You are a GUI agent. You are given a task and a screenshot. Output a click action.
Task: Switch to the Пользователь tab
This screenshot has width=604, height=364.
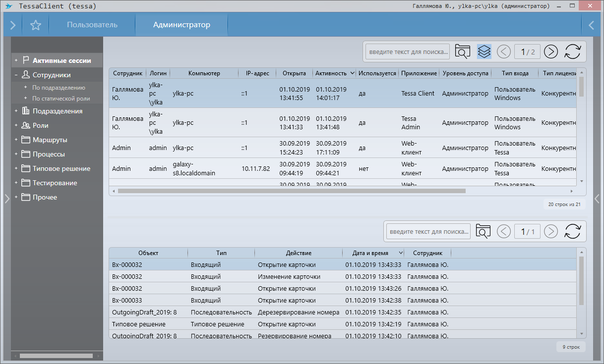[x=92, y=25]
